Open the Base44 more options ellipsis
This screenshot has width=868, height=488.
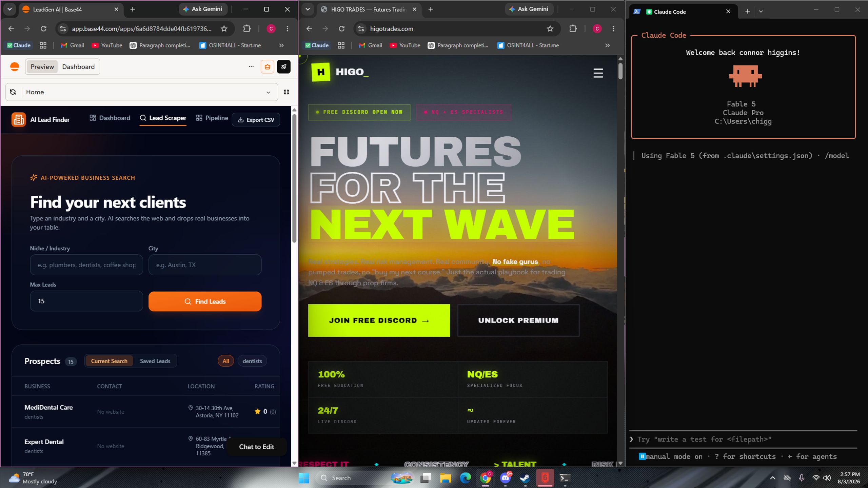pos(251,67)
